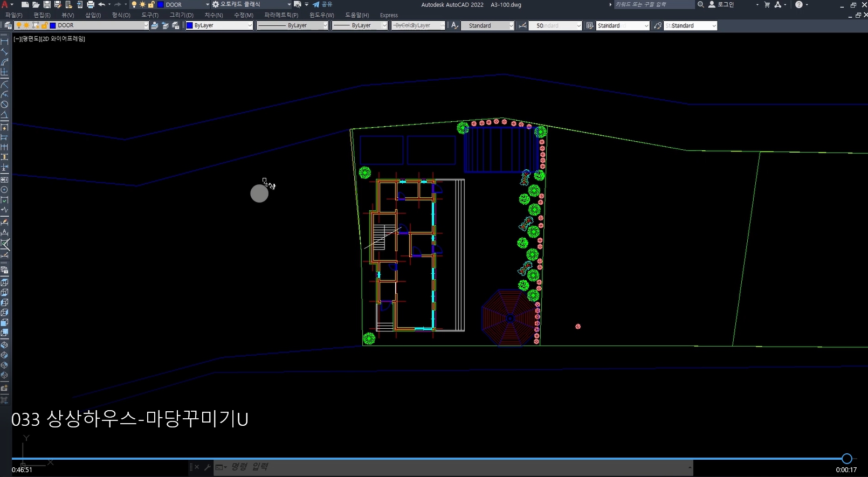
Task: Select the Diameter dimension tool
Action: coord(4,105)
